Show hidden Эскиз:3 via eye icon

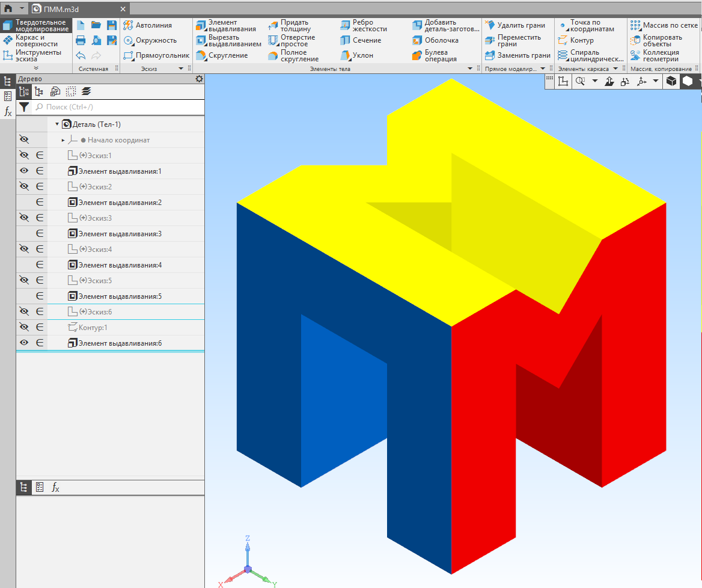24,218
